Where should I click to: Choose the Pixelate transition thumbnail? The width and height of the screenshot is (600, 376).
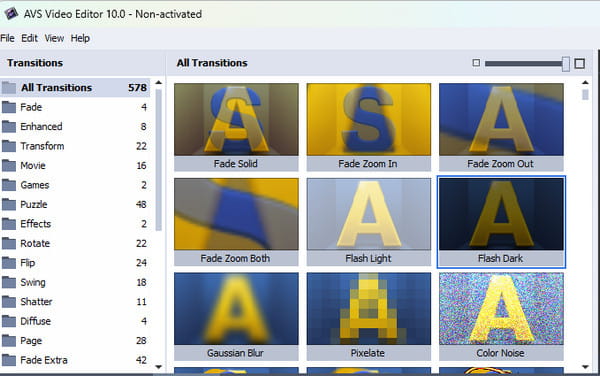pyautogui.click(x=368, y=316)
